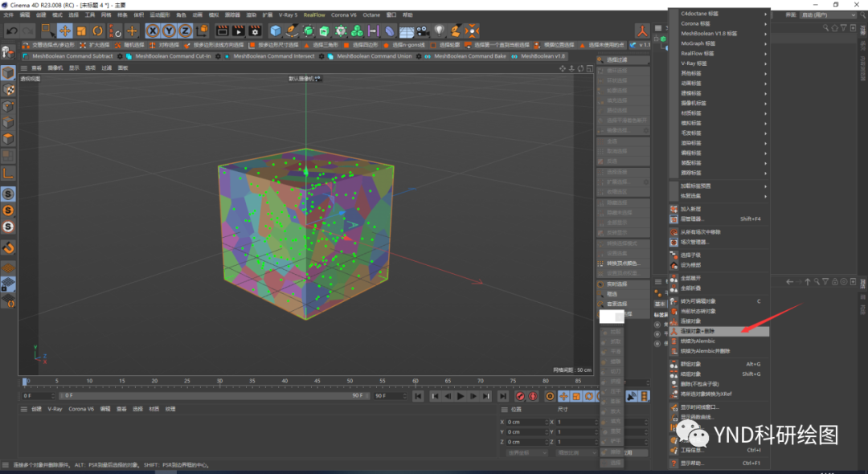Viewport: 868px width, 474px height.
Task: Select the Live Selection tool
Action: (x=48, y=31)
